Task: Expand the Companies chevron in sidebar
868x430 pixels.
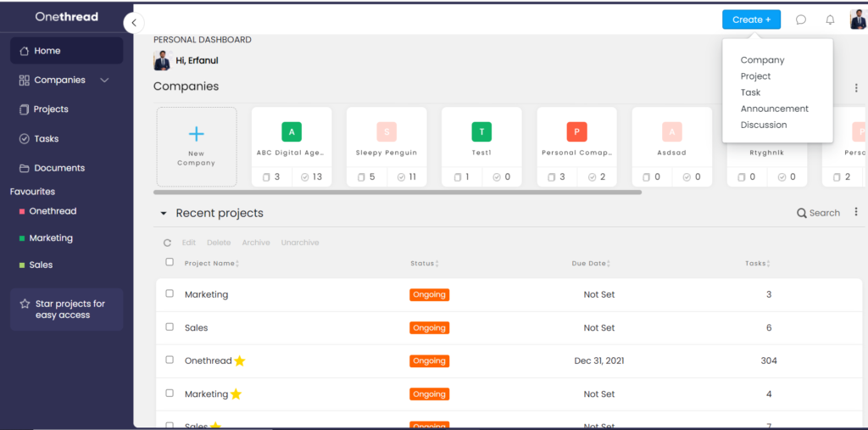Action: (104, 81)
